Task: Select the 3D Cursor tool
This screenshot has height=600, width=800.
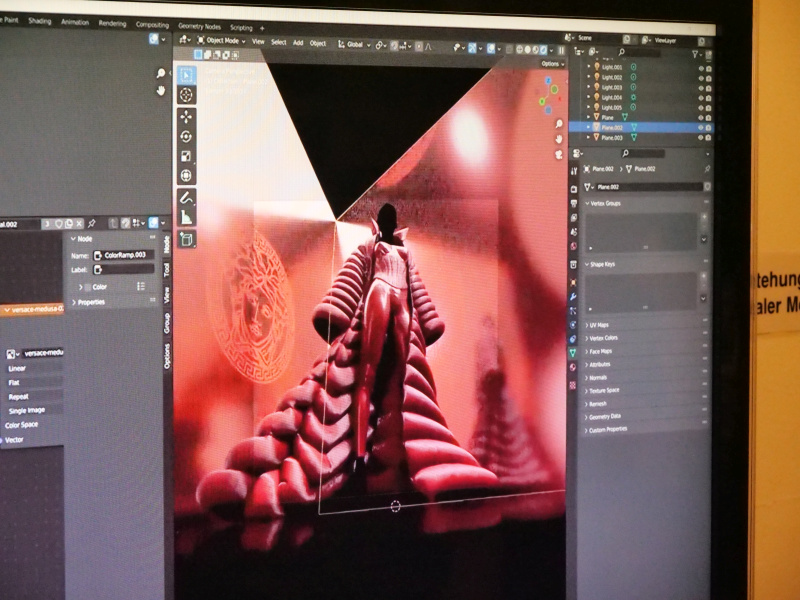Action: pyautogui.click(x=186, y=95)
